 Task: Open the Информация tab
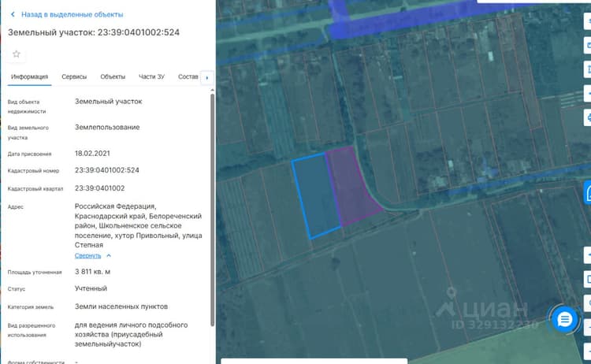coord(29,76)
